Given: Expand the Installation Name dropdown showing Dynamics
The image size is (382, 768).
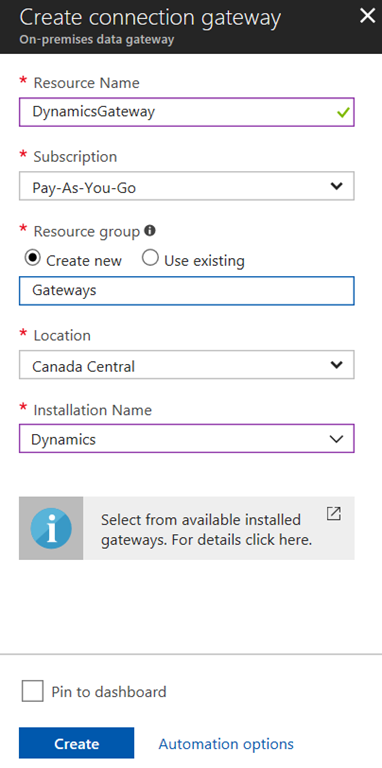Looking at the screenshot, I should 187,438.
